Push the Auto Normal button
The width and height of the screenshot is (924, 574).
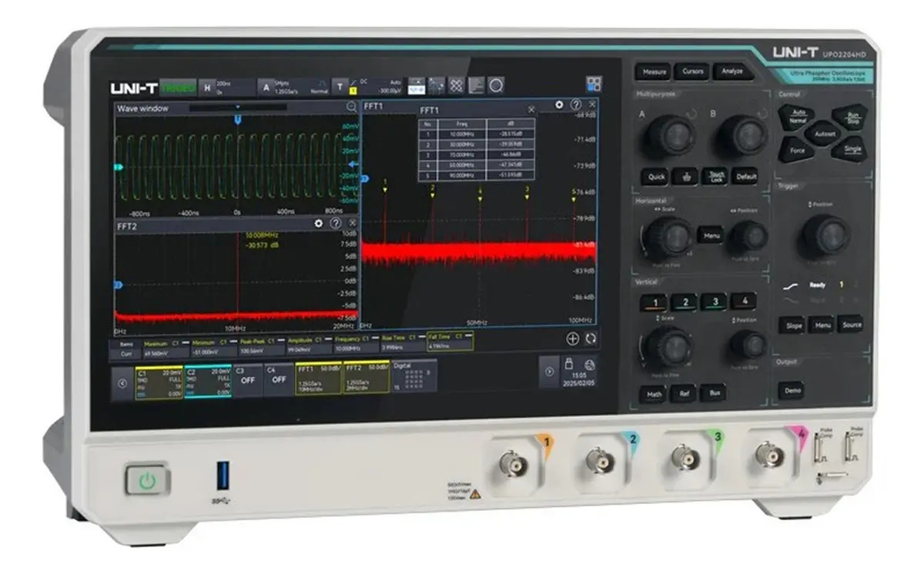797,116
